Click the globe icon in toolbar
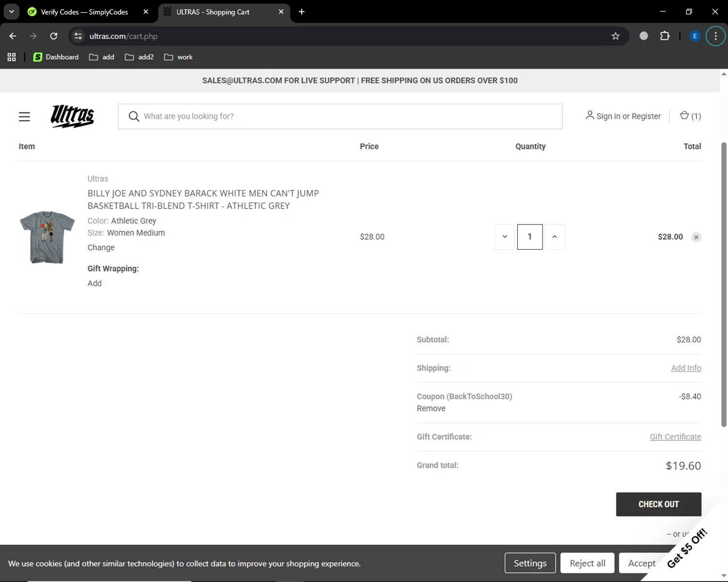The image size is (728, 582). [644, 36]
